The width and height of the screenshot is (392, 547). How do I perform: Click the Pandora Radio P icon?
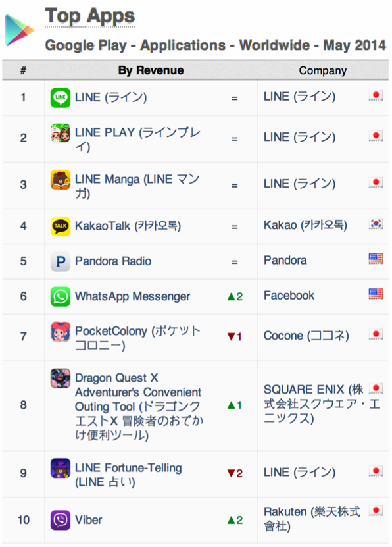[x=61, y=261]
